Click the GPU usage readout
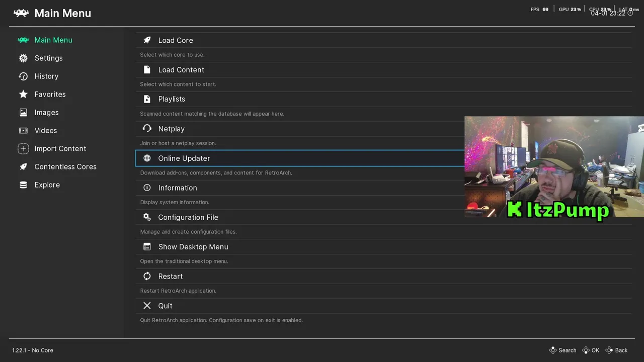This screenshot has height=362, width=644. [570, 10]
